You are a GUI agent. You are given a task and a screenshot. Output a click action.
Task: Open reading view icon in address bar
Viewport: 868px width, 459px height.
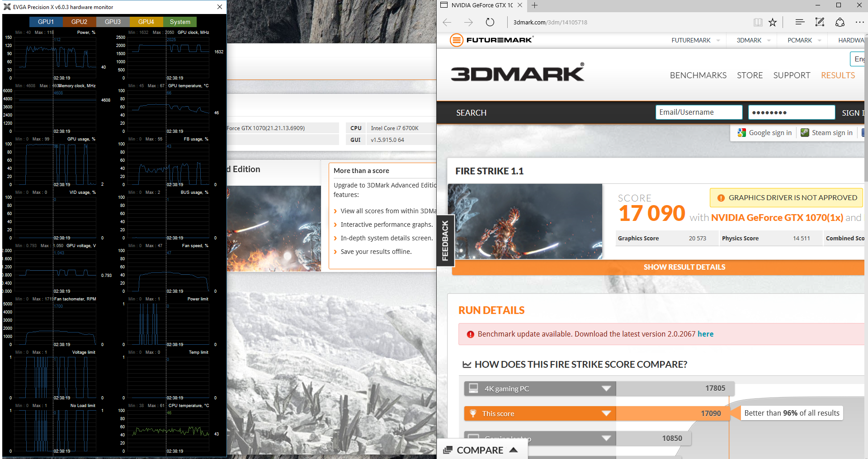point(758,22)
